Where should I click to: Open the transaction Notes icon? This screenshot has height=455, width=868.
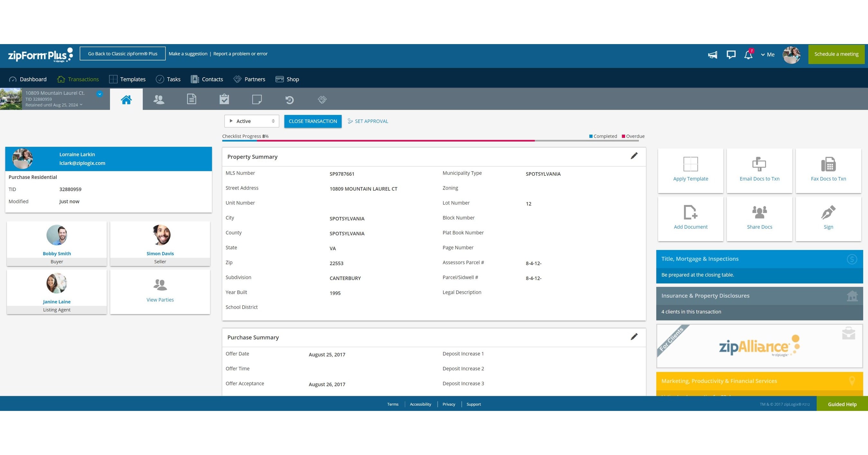click(257, 99)
